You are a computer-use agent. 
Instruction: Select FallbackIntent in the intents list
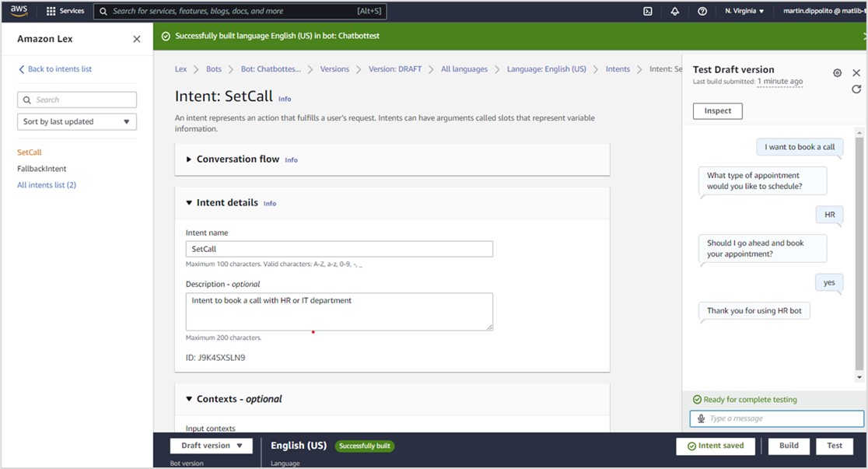(42, 169)
